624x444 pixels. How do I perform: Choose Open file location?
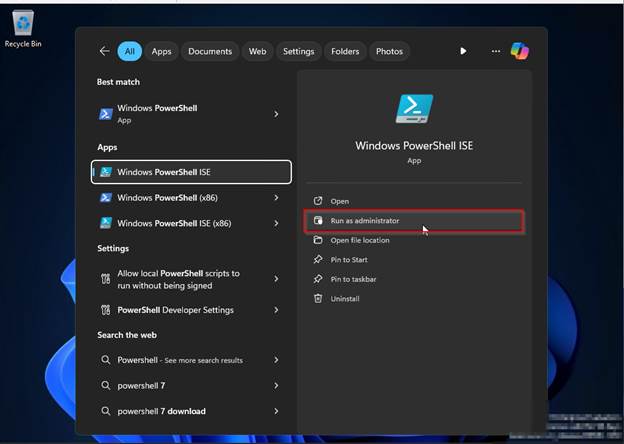point(359,240)
